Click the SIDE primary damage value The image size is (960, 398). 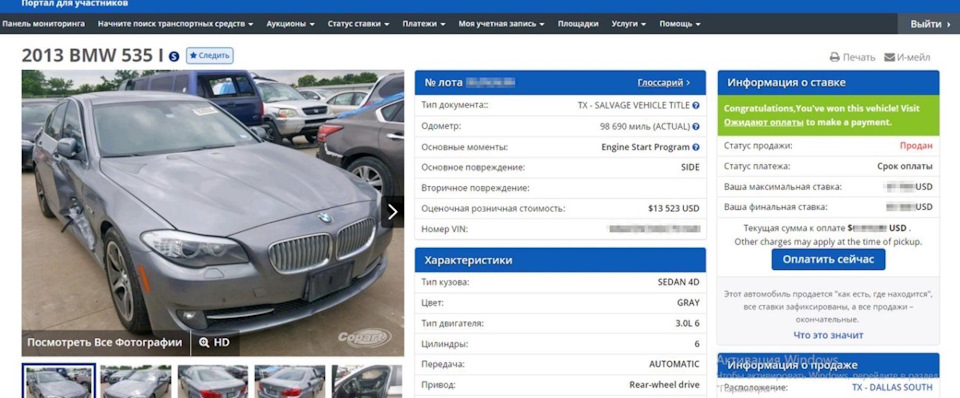coord(690,167)
